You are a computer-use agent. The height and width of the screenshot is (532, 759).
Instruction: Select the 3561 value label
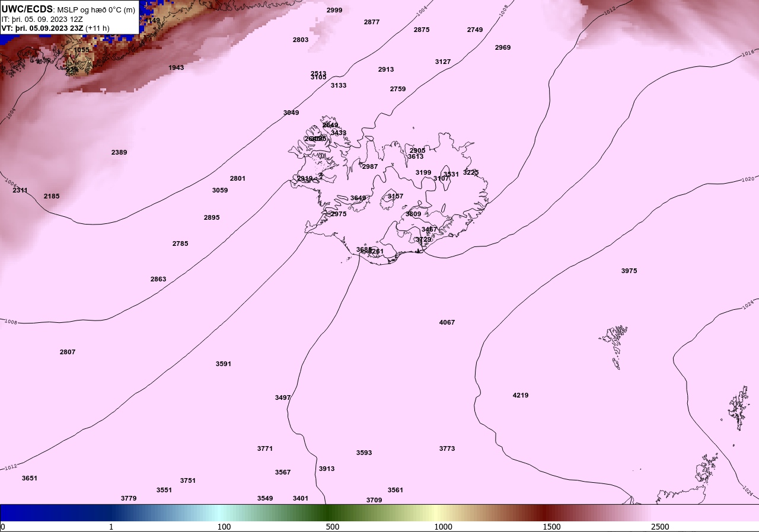(396, 490)
